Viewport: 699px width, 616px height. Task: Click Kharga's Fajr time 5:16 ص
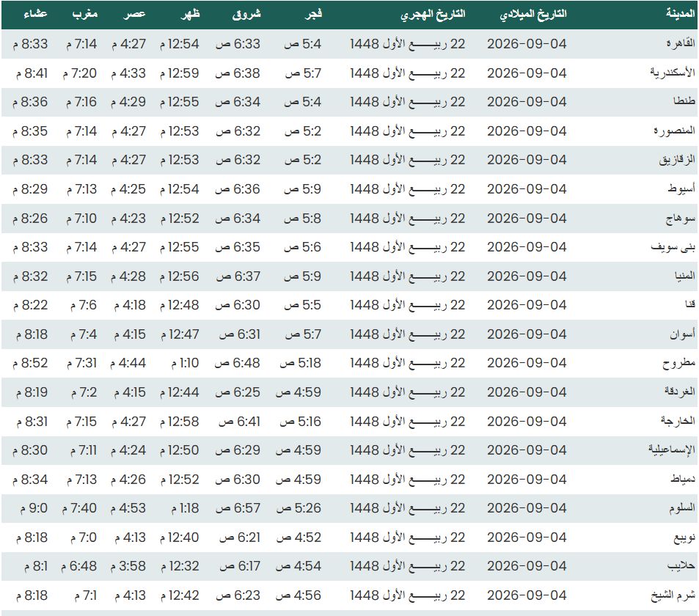pyautogui.click(x=301, y=422)
